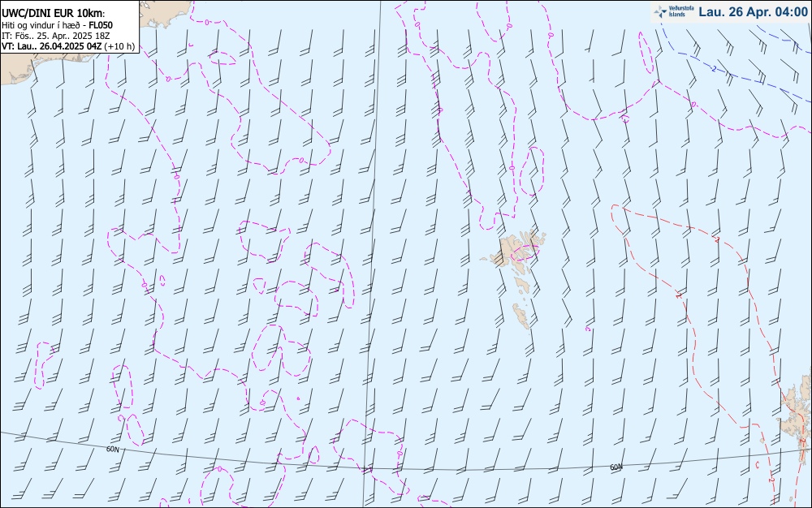Select the "UWC/DINI EUR 10km:" title text
812x508 pixels.
tap(54, 14)
